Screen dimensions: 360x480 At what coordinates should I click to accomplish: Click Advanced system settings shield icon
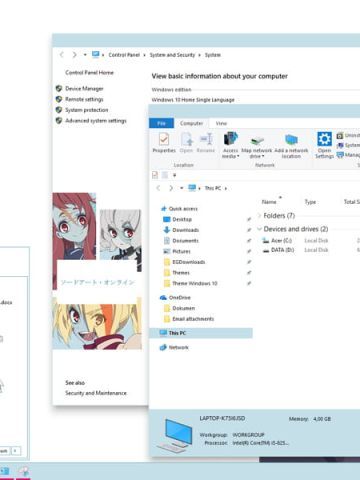(59, 120)
